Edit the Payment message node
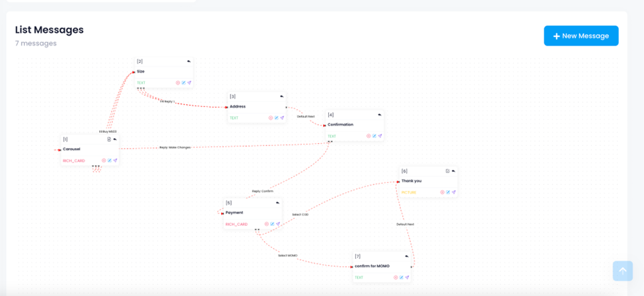644x296 pixels. (272, 224)
